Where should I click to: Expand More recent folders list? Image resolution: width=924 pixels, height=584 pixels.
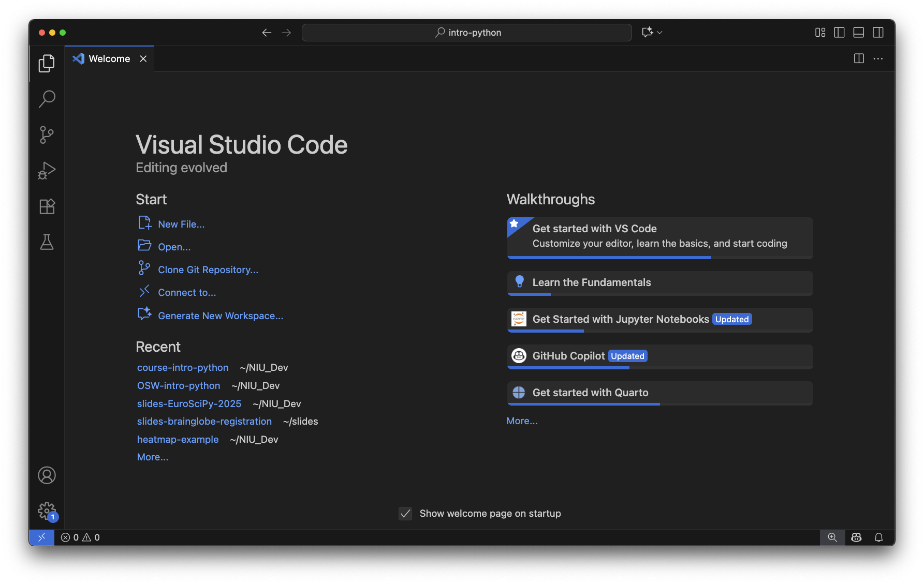click(x=153, y=457)
